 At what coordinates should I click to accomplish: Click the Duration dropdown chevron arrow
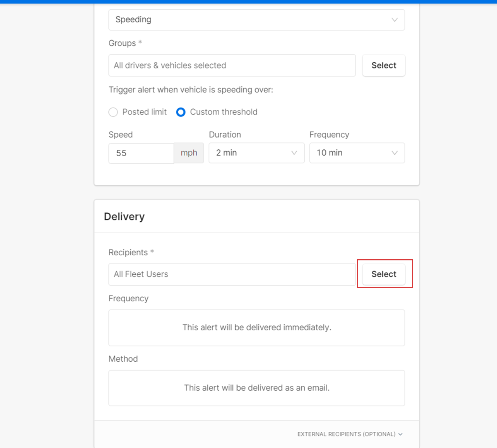coord(294,153)
